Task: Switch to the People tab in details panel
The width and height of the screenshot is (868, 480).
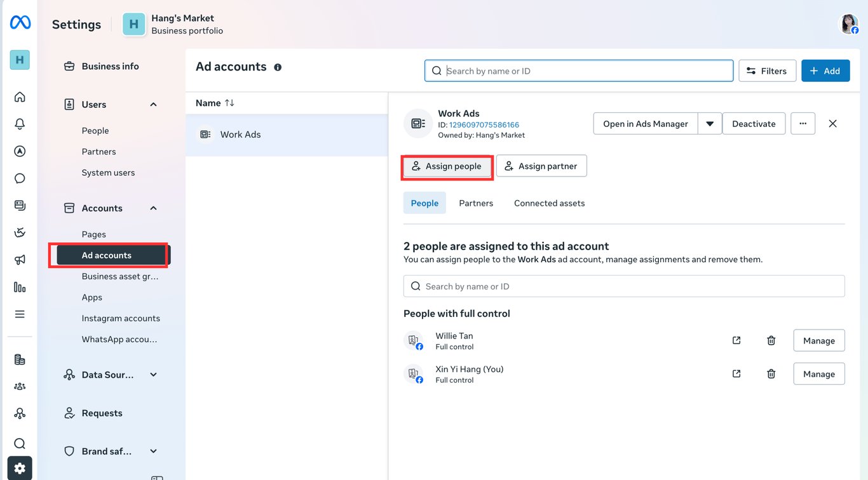Action: pyautogui.click(x=424, y=203)
